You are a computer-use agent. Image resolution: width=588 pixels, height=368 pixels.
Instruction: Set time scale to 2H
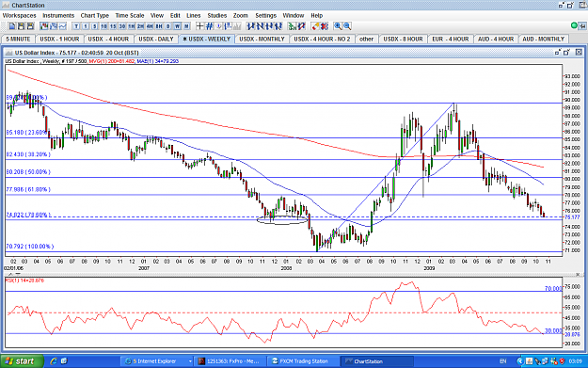coord(140,26)
